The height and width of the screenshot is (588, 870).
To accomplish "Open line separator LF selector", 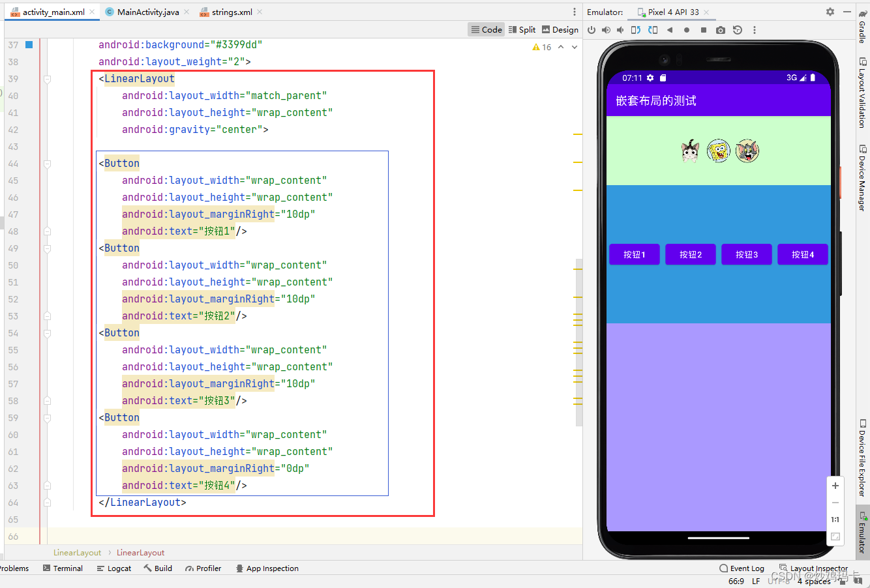I will point(756,581).
